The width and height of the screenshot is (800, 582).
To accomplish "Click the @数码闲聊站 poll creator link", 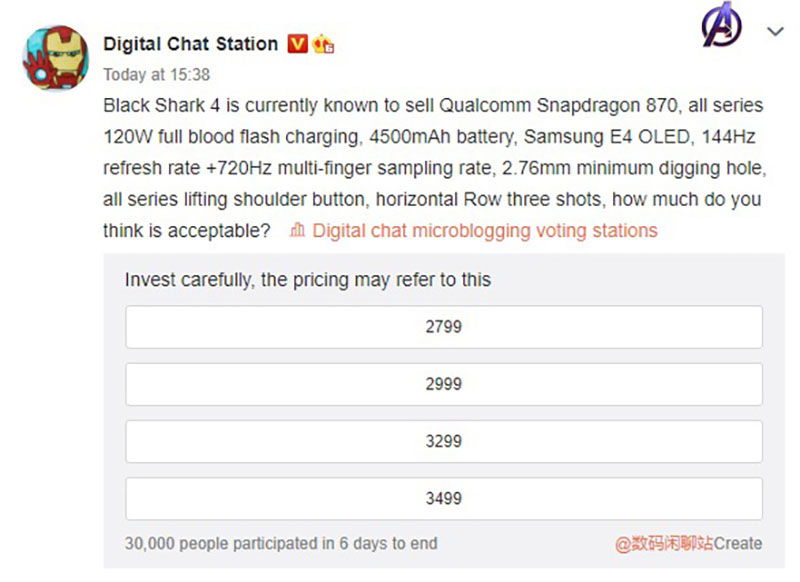I will coord(664,544).
